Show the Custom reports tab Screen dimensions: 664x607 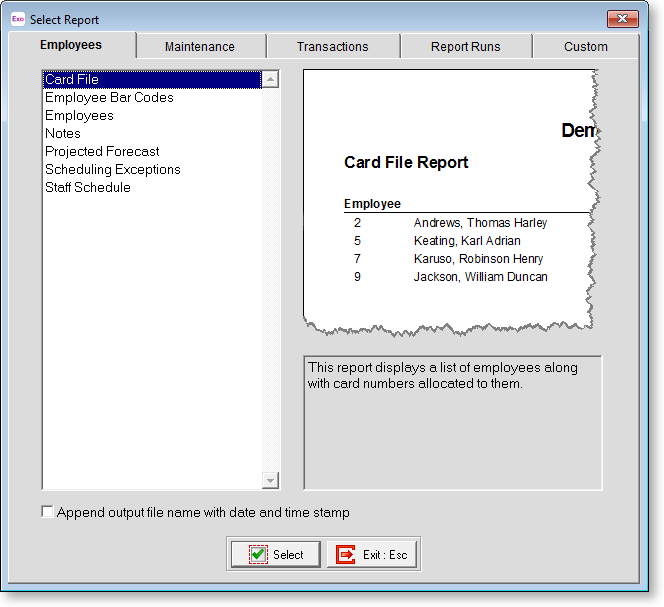coord(585,46)
